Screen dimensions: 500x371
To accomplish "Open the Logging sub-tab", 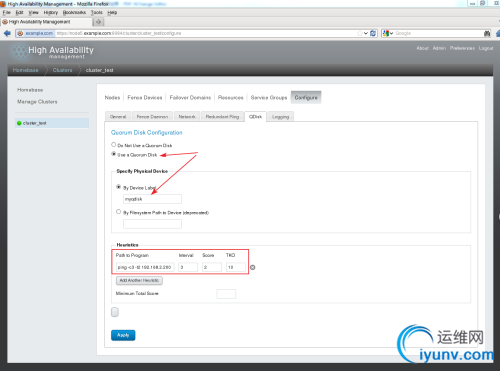I will (x=280, y=117).
